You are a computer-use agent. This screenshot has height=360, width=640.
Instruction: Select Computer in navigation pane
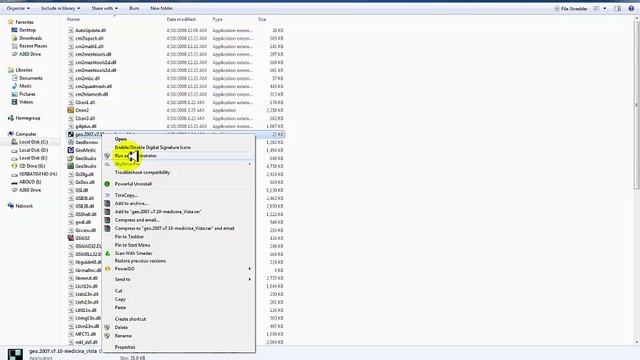point(26,134)
